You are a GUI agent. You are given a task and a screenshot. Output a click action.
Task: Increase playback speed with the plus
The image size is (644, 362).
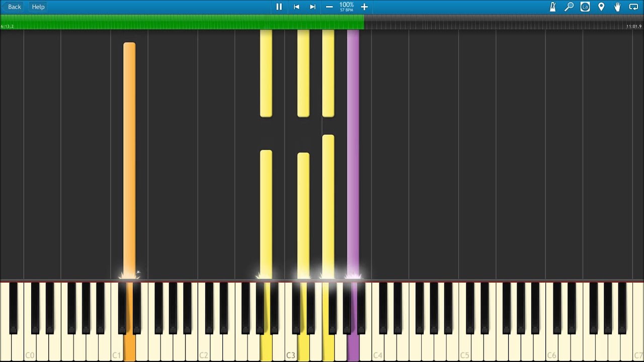pyautogui.click(x=364, y=7)
